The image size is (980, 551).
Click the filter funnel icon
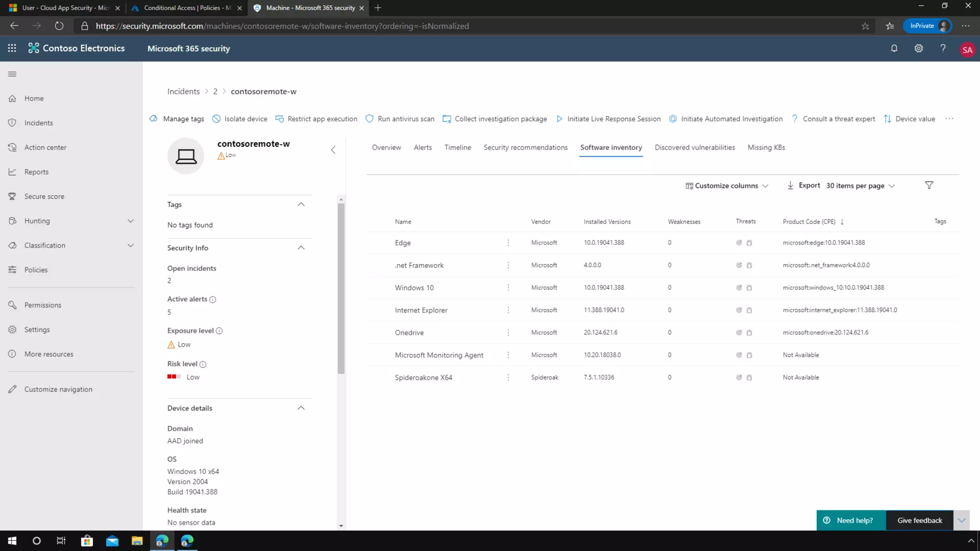click(929, 185)
